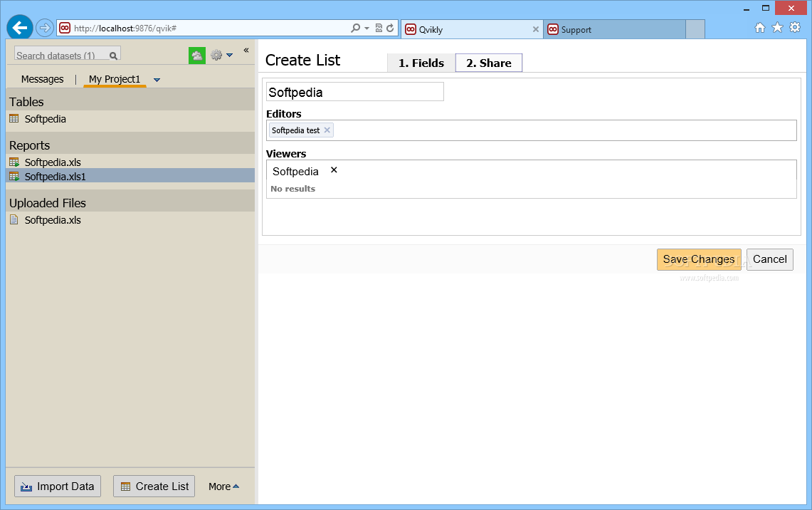Click the Softpedia.xls report icon
812x510 pixels.
coord(14,162)
